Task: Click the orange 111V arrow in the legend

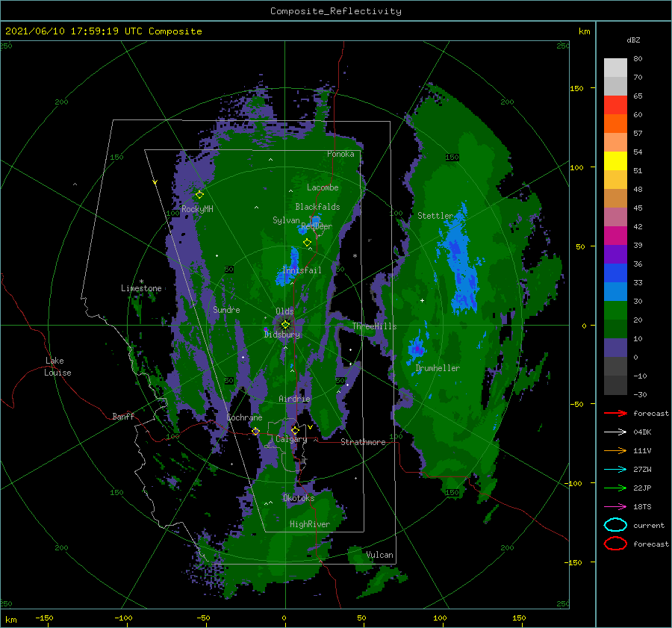Action: (x=615, y=450)
